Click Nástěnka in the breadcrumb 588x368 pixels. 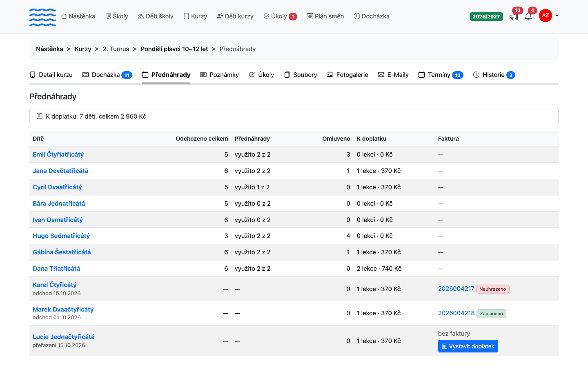click(49, 49)
